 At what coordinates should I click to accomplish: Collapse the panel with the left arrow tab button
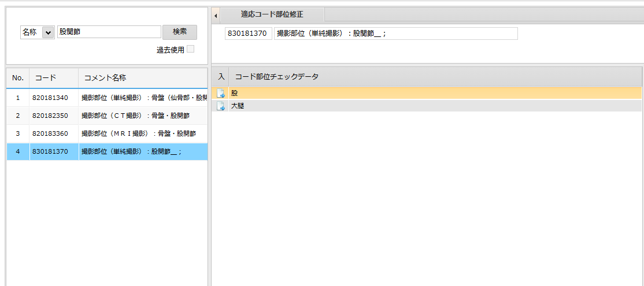(216, 16)
